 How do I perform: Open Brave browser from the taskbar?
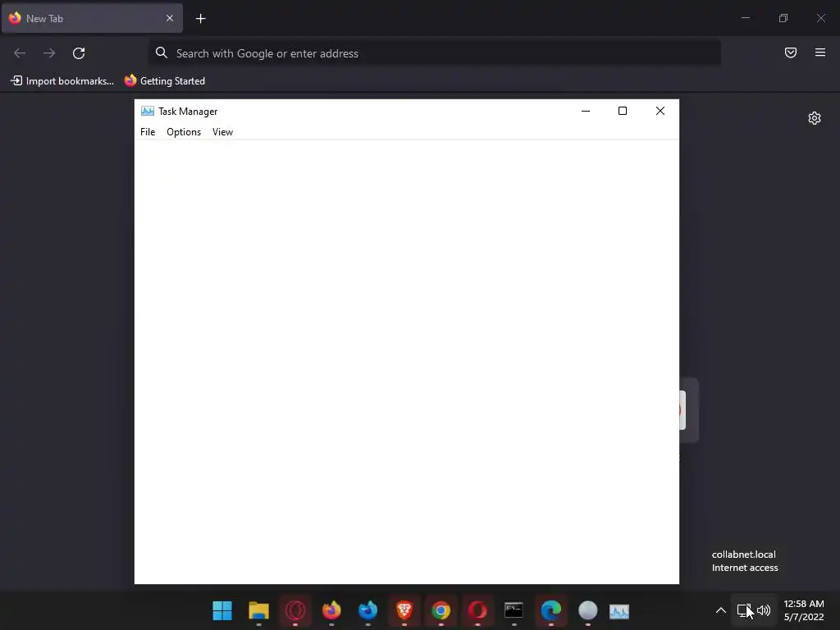click(x=404, y=610)
